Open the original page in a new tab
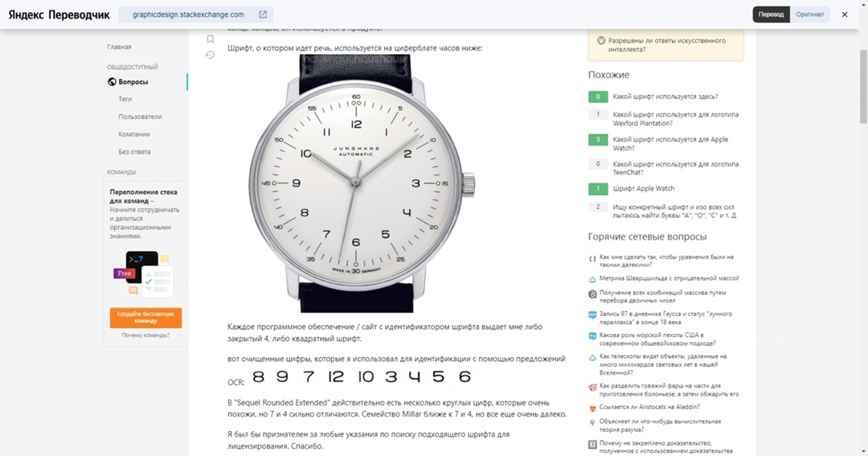 point(263,14)
